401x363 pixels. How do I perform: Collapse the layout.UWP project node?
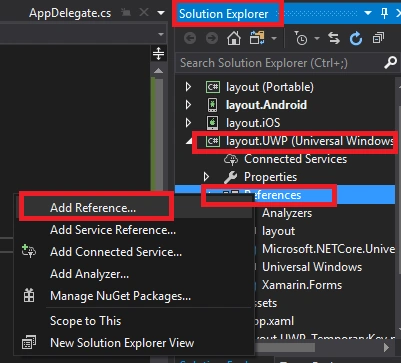click(189, 141)
